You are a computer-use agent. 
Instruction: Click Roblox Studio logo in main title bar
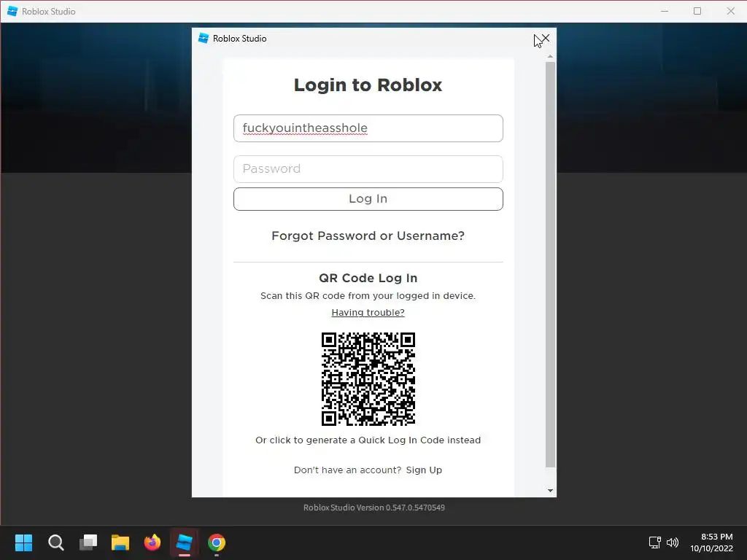point(12,11)
